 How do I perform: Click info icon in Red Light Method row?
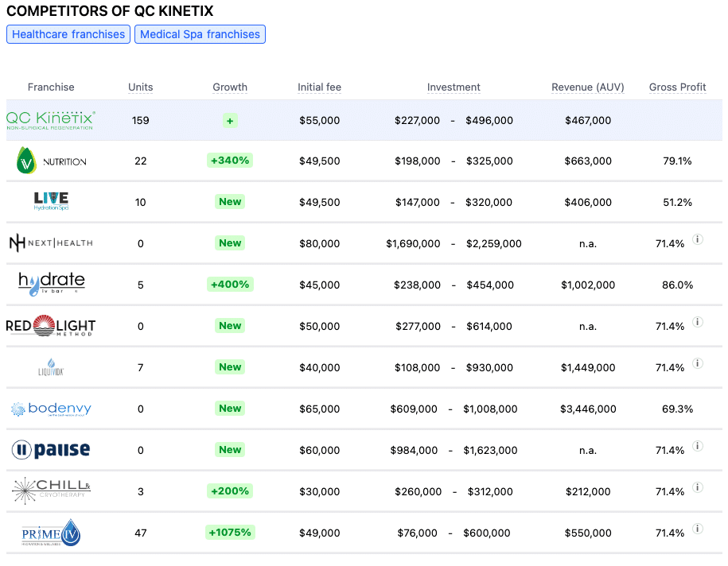click(697, 322)
